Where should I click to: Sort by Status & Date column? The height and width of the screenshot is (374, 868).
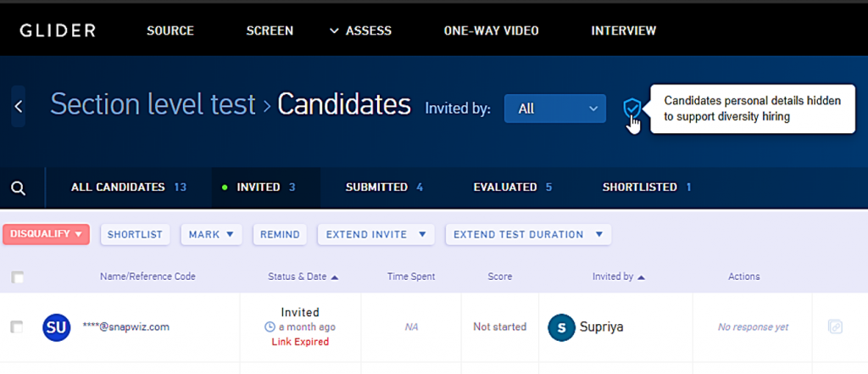(303, 276)
